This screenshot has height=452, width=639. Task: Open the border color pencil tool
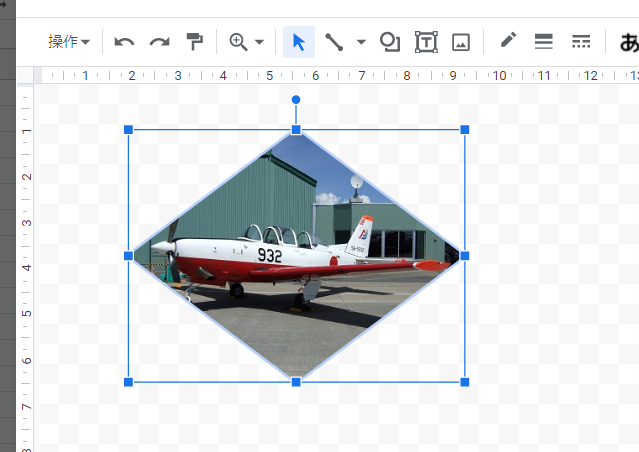tap(508, 41)
